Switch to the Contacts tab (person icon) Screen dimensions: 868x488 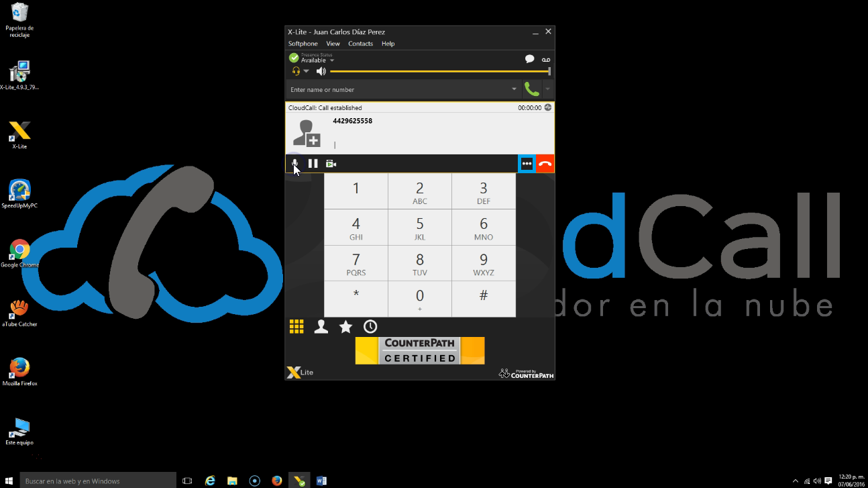tap(321, 326)
